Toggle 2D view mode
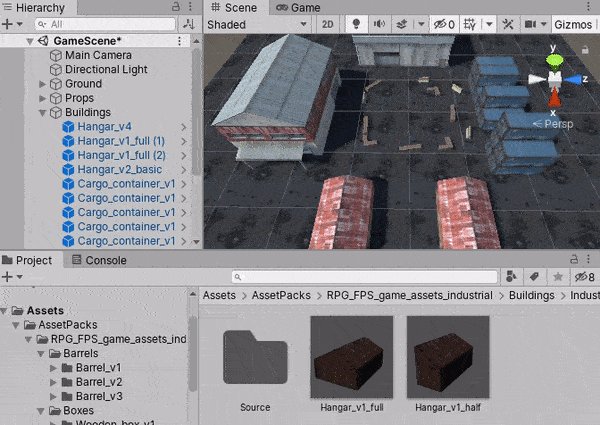Viewport: 600px width, 425px height. pyautogui.click(x=328, y=24)
